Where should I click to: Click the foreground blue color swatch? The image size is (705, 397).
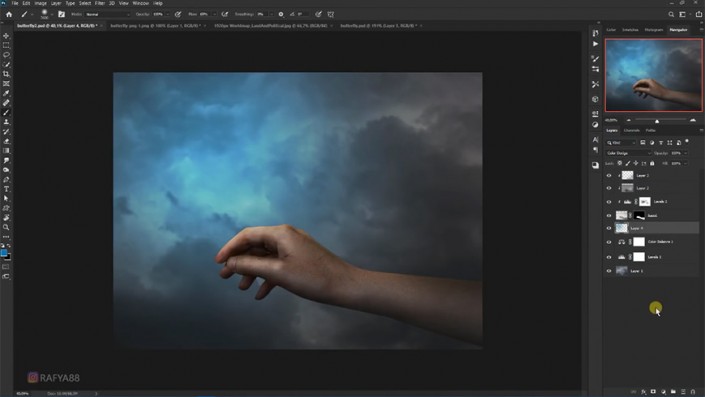tap(4, 253)
